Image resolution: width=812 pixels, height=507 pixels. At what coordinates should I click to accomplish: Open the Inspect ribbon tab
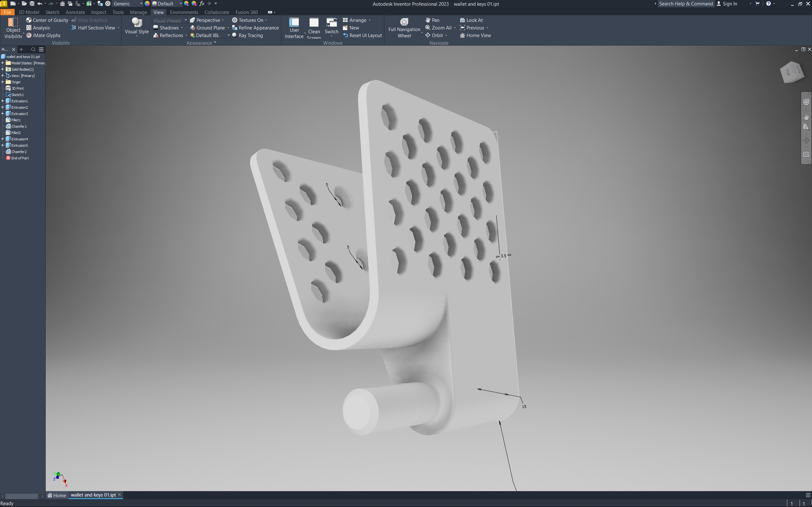(x=99, y=12)
